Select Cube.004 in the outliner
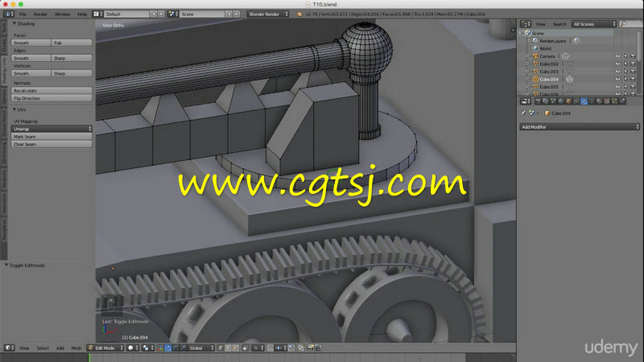Screen dimensions: 644x362 click(x=549, y=79)
